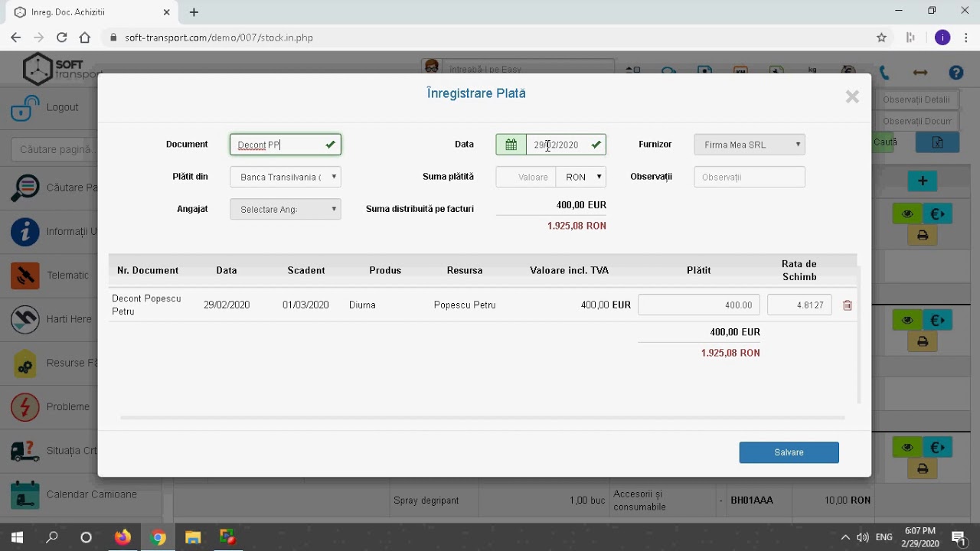Bookmark this page with the star icon
The image size is (980, 551).
pyautogui.click(x=881, y=37)
